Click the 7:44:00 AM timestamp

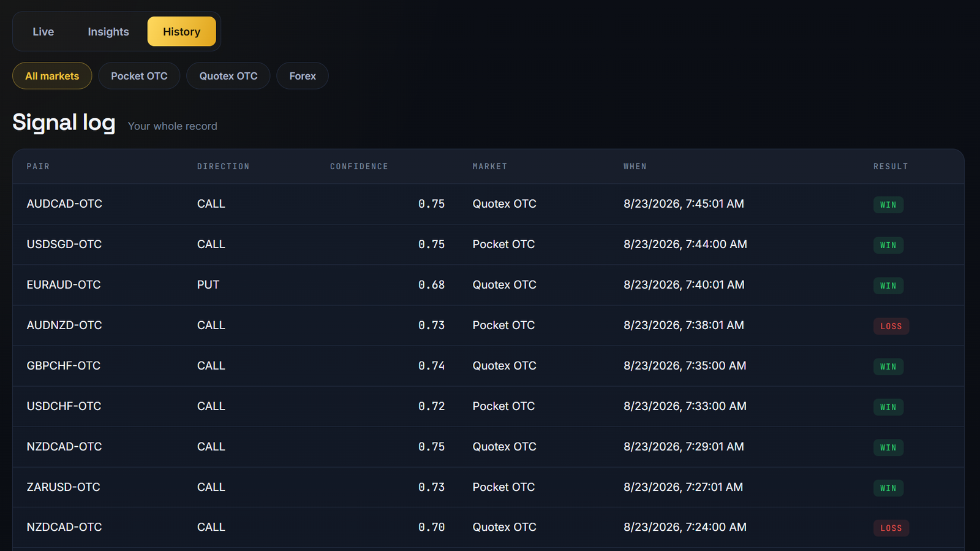(685, 244)
